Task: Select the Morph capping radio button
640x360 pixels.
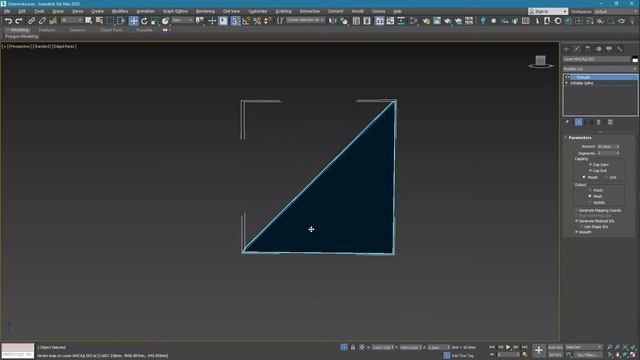Action: [x=584, y=177]
